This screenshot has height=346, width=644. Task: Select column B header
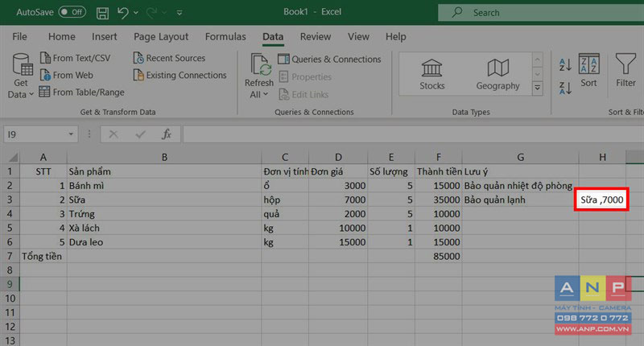point(164,157)
